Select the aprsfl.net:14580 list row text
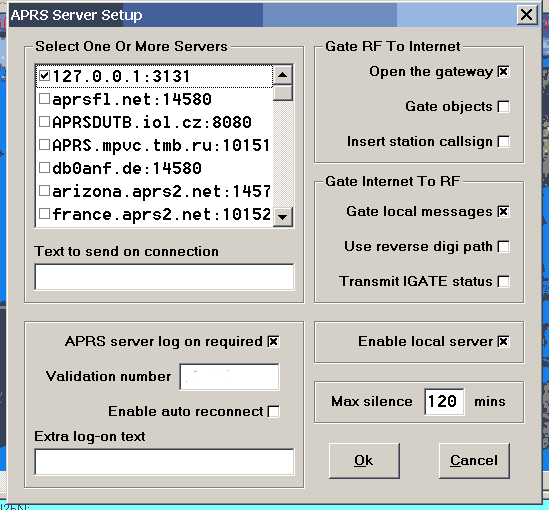 pyautogui.click(x=132, y=99)
